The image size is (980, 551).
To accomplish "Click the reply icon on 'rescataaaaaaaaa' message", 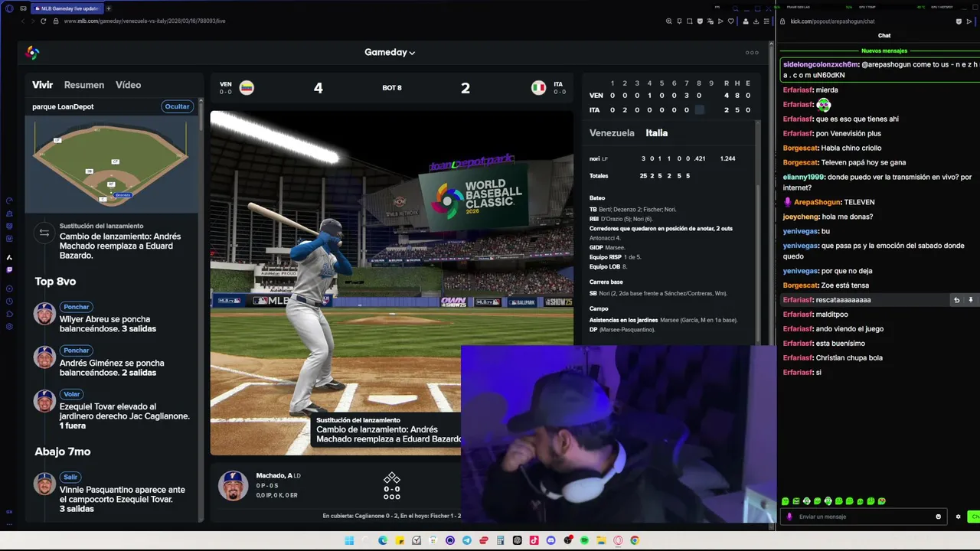I will pos(956,300).
